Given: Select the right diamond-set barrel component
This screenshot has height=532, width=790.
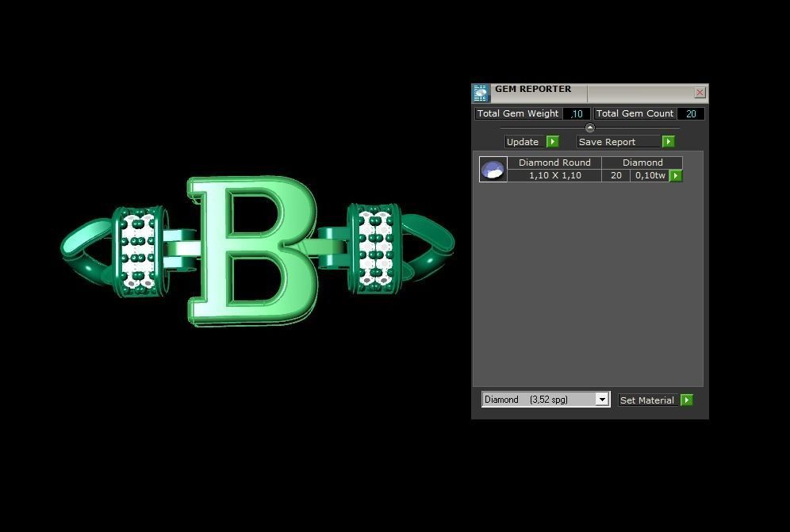Looking at the screenshot, I should [374, 248].
